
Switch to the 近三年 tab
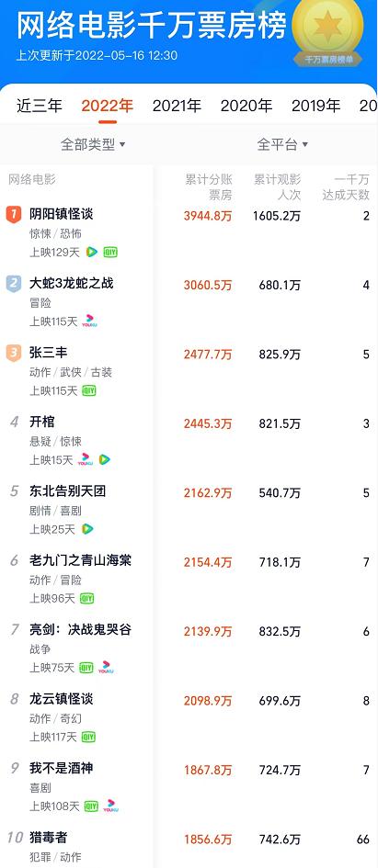40,106
